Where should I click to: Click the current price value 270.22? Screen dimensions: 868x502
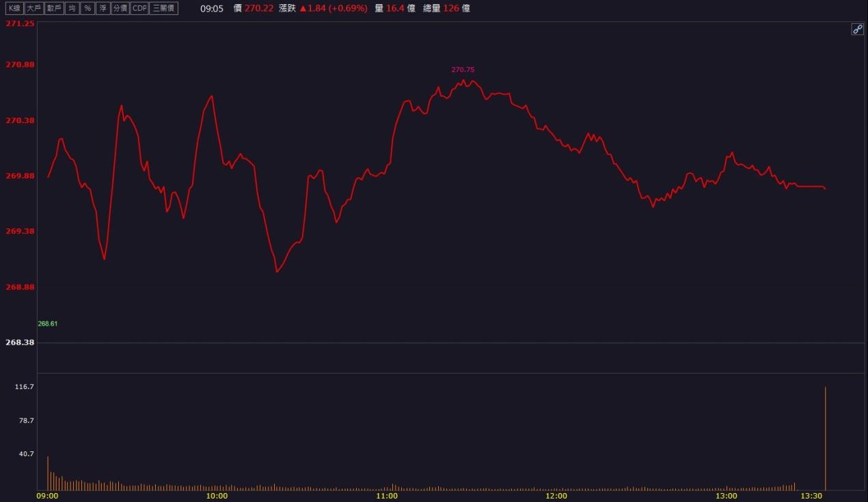tap(259, 8)
